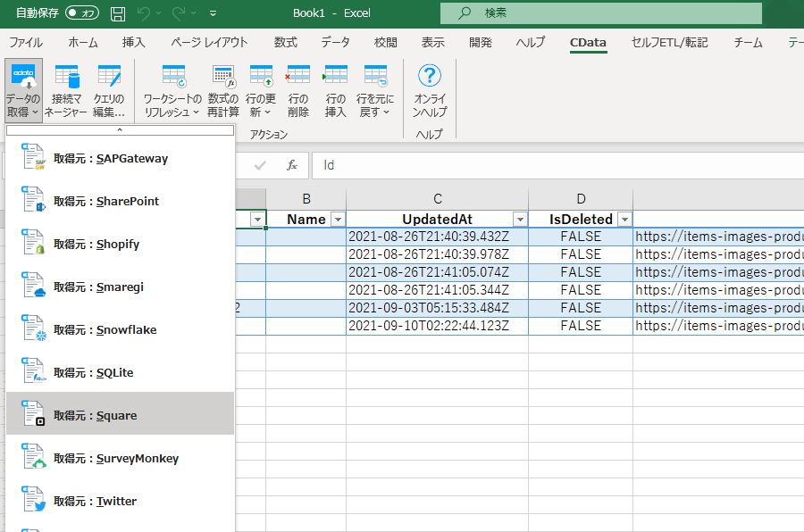
Task: Open the チーム tab
Action: (748, 43)
